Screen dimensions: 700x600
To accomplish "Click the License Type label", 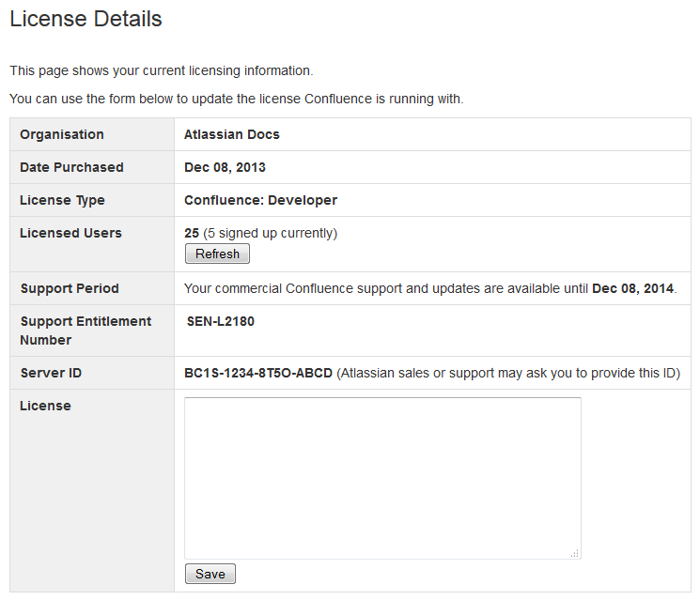I will click(x=62, y=200).
